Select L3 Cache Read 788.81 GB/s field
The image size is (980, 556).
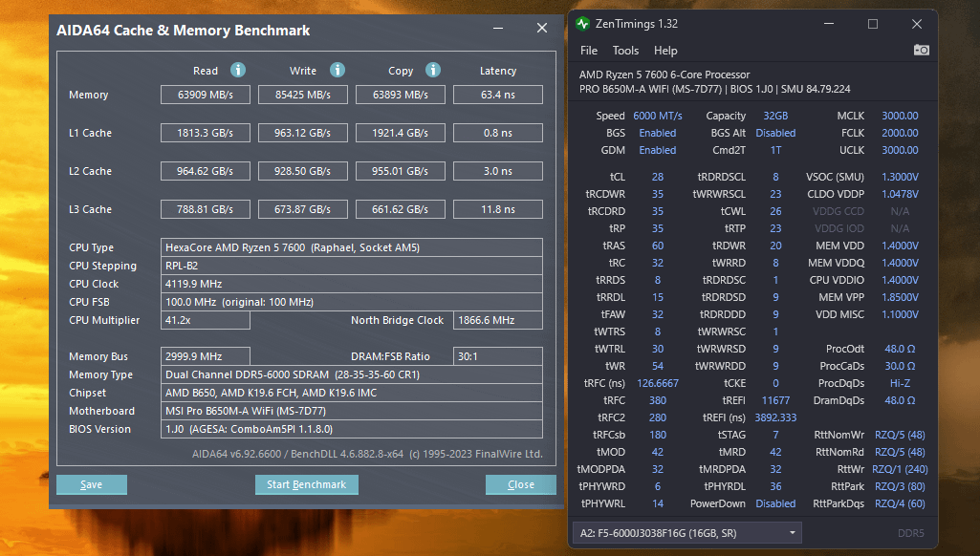tap(205, 209)
